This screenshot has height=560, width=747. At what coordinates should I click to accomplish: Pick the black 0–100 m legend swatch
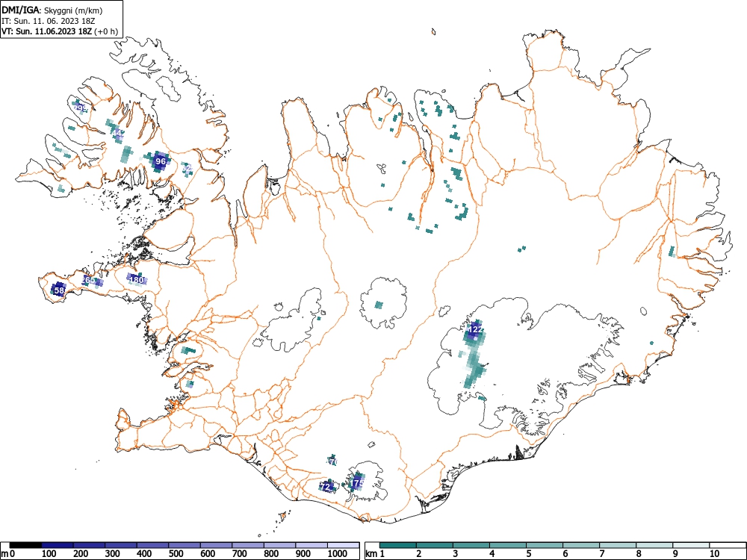[25, 545]
